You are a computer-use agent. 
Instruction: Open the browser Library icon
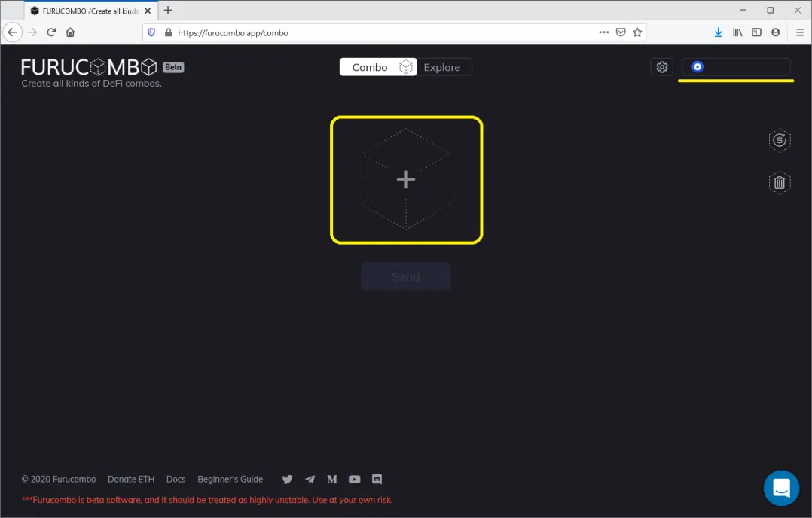737,32
